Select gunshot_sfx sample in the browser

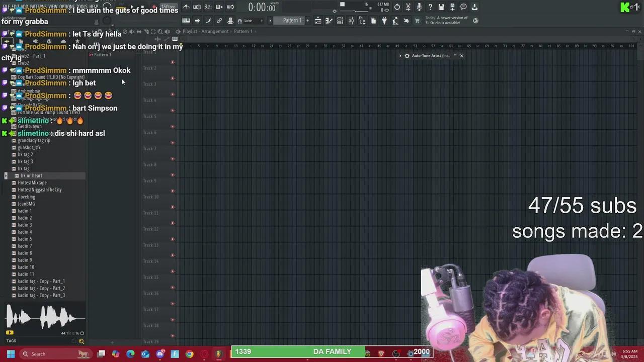29,147
